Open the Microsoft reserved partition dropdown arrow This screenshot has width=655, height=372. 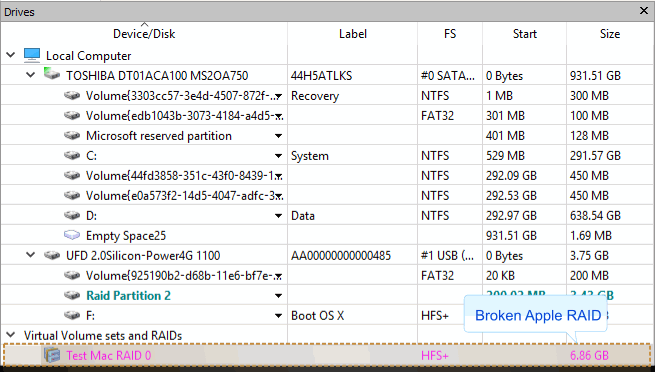[278, 136]
